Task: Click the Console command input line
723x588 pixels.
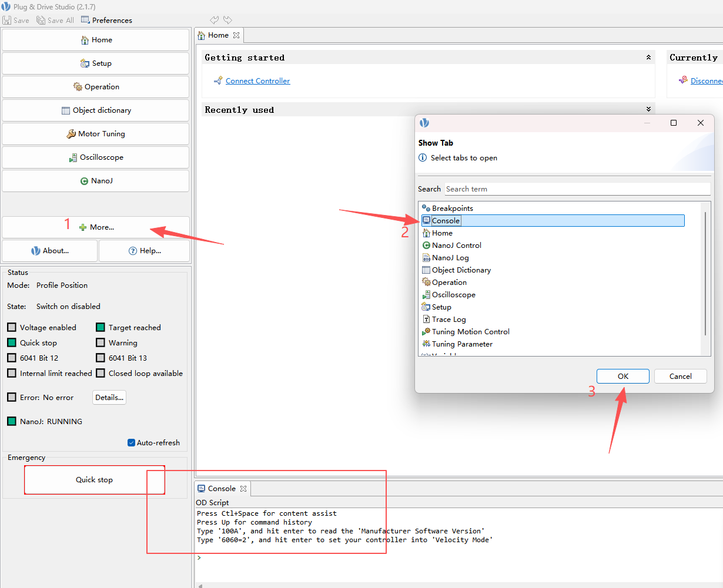Action: 458,557
